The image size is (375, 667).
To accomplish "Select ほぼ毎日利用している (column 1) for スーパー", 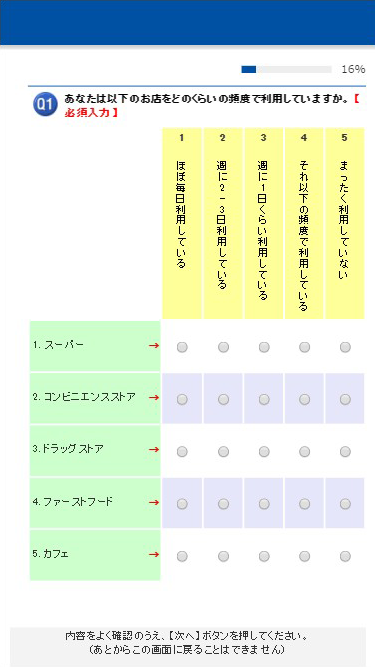I will tap(182, 348).
